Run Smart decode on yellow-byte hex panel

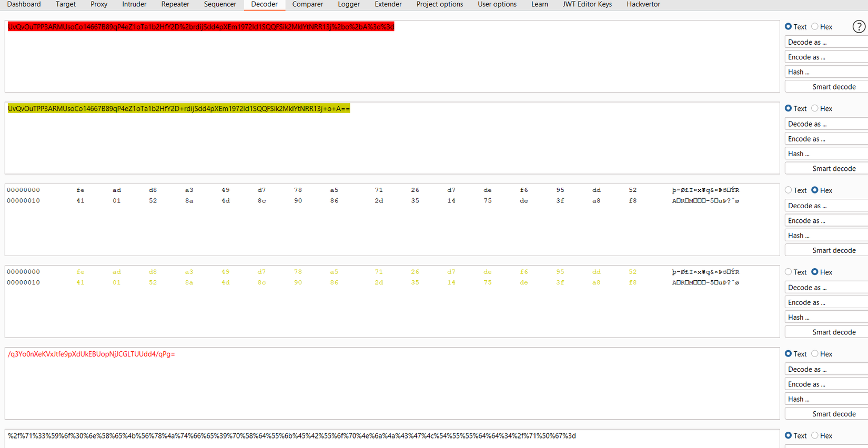coord(826,332)
